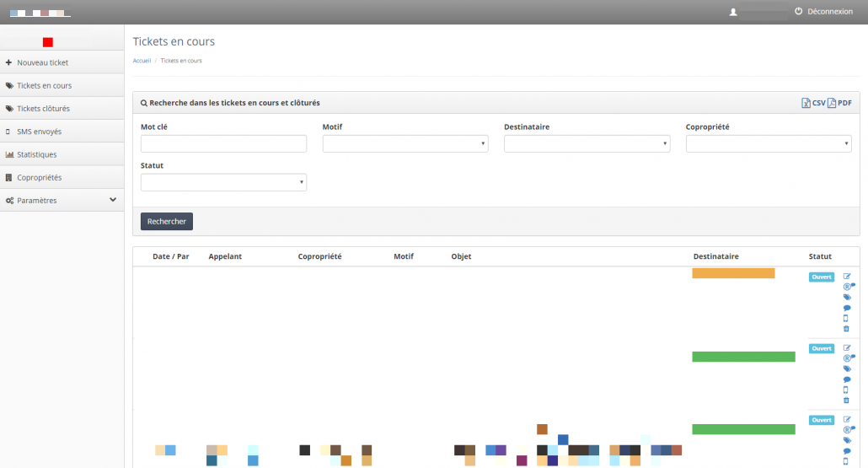Click the edit icon of the first ticket
The image size is (868, 468).
point(847,277)
